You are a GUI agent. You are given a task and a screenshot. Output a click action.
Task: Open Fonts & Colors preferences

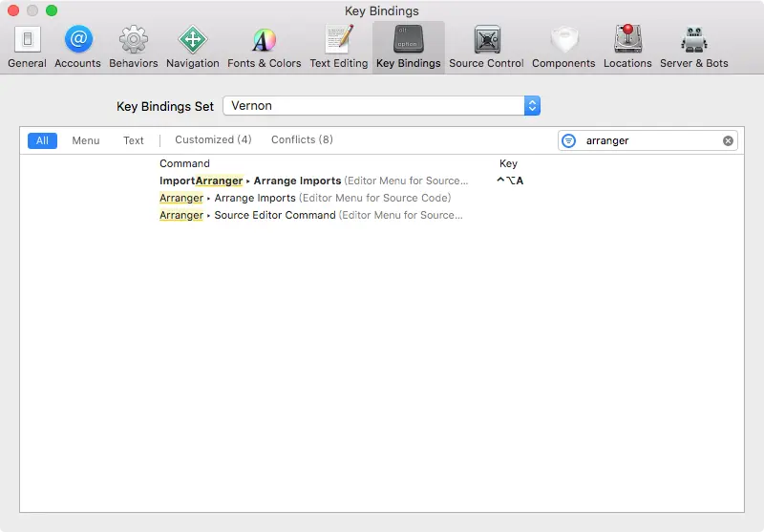265,47
